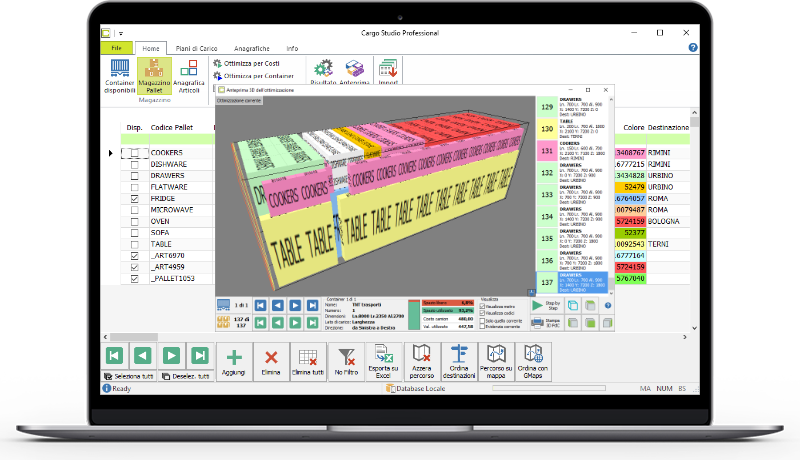800x460 pixels.
Task: Switch to the Piani di Carico tab
Action: pos(195,48)
